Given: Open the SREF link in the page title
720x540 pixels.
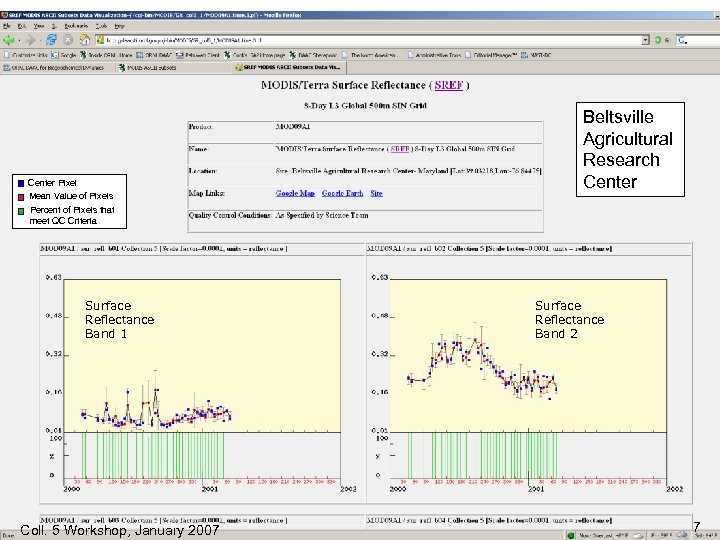Looking at the screenshot, I should click(450, 86).
